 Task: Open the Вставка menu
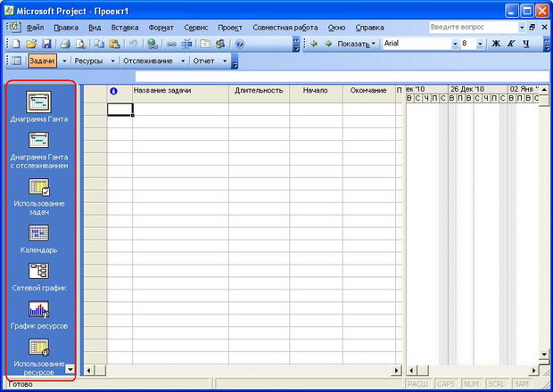125,28
